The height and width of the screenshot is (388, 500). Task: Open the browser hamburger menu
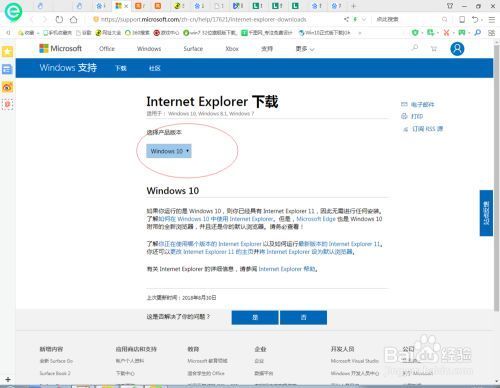point(492,19)
